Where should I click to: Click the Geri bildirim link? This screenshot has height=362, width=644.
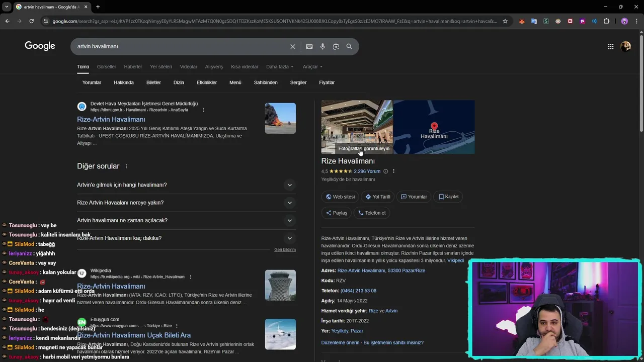[x=285, y=249]
